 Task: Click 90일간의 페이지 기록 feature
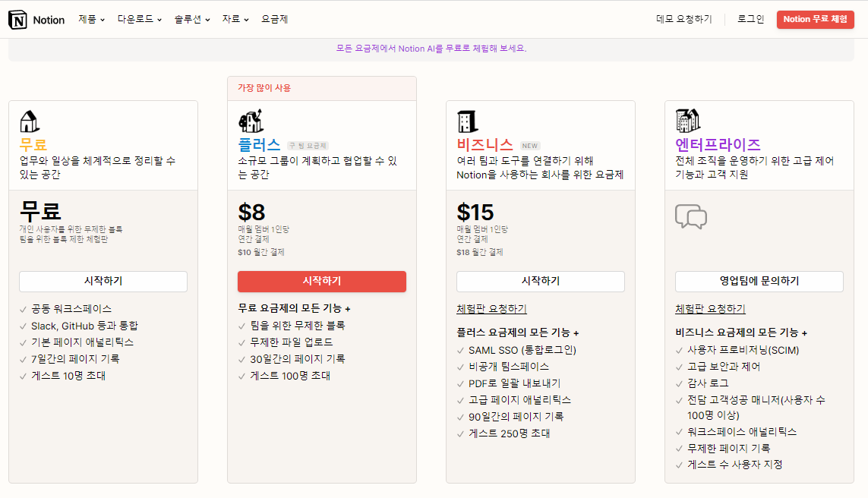(x=516, y=417)
